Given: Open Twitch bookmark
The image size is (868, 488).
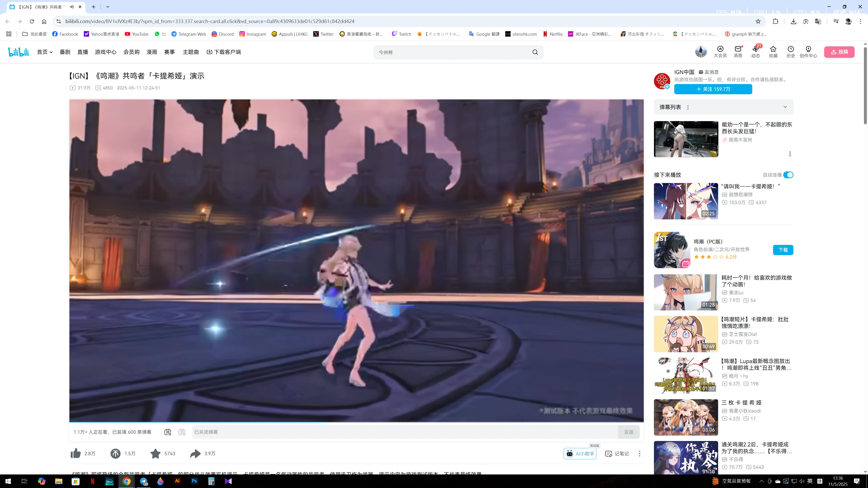Looking at the screenshot, I should pyautogui.click(x=401, y=34).
